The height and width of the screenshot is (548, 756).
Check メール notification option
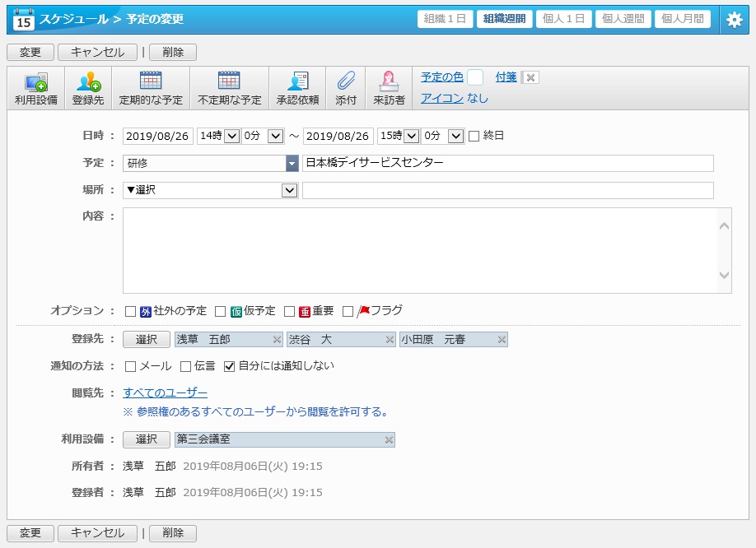coord(130,366)
